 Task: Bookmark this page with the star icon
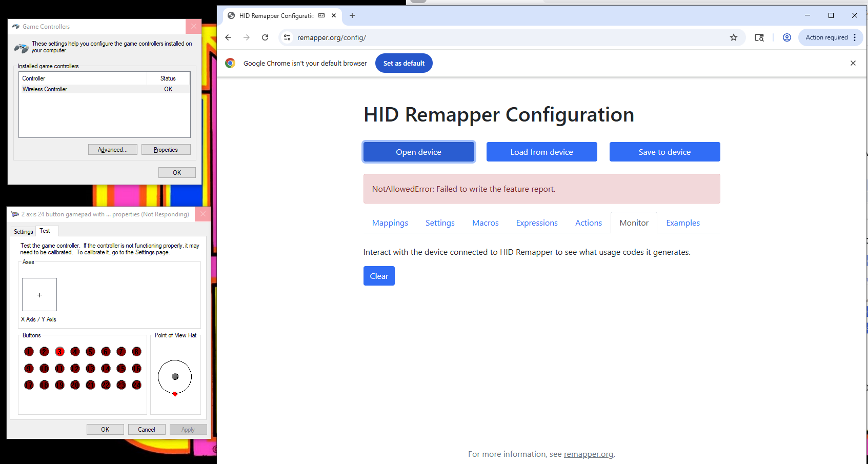point(734,37)
